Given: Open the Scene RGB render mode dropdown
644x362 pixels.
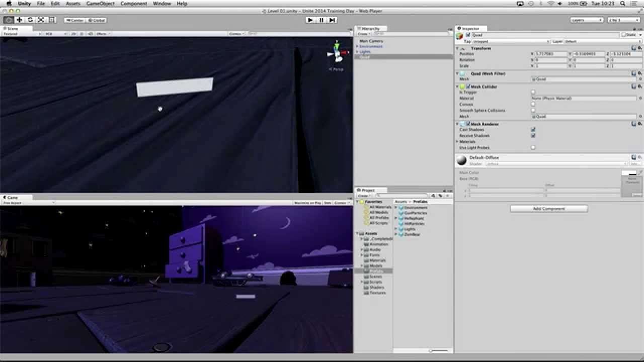Looking at the screenshot, I should [x=55, y=34].
